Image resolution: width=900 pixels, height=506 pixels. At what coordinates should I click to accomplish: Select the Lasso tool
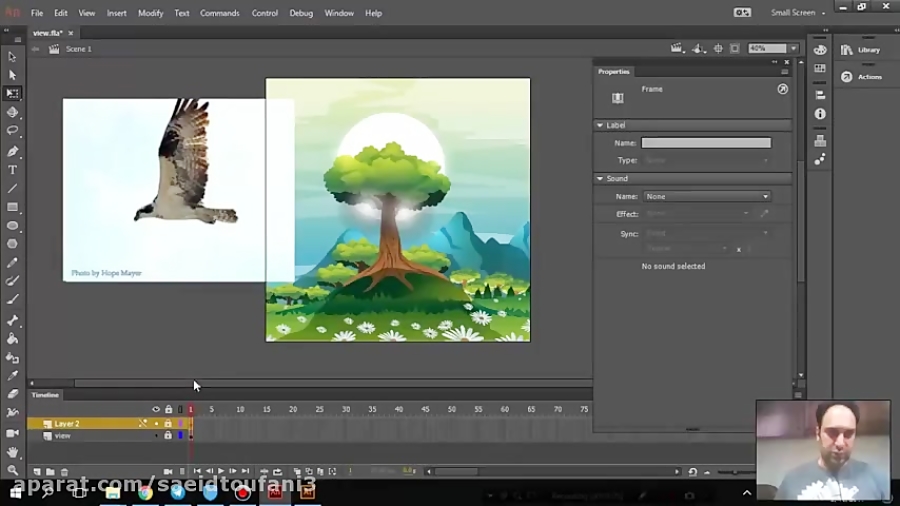pyautogui.click(x=12, y=131)
